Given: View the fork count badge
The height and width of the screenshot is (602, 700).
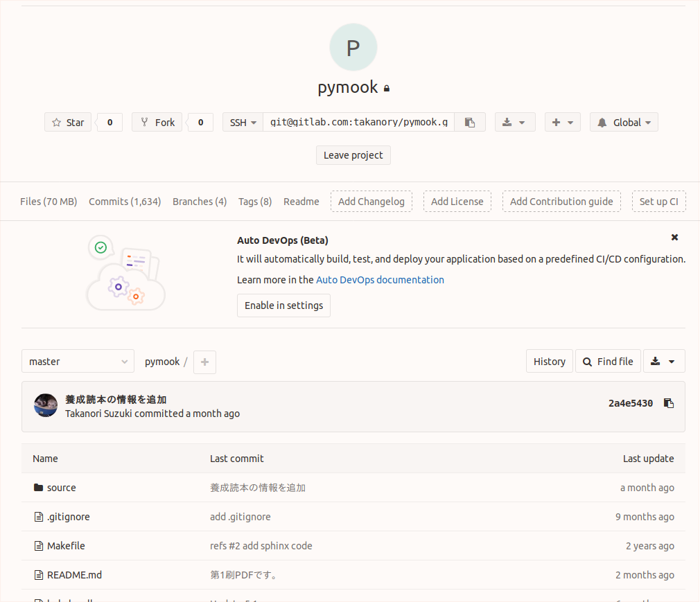Looking at the screenshot, I should pos(200,123).
